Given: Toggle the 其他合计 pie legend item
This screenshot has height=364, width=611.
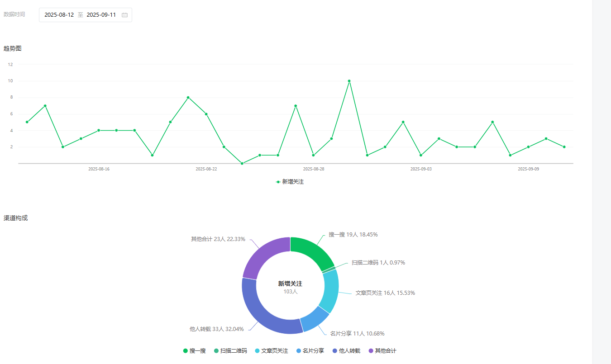Looking at the screenshot, I should pos(382,351).
